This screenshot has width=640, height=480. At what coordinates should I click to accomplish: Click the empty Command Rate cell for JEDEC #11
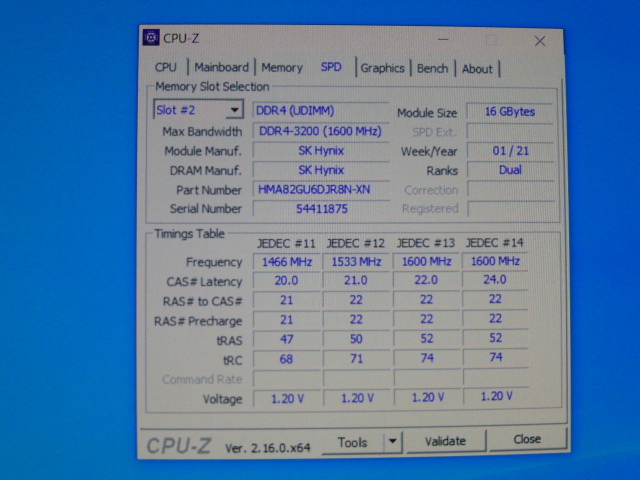tap(286, 379)
